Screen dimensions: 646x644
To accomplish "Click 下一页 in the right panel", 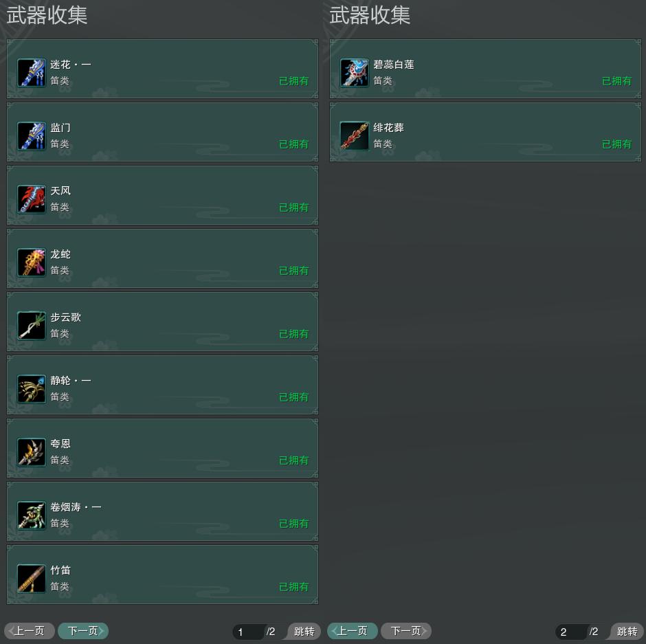I will [406, 631].
